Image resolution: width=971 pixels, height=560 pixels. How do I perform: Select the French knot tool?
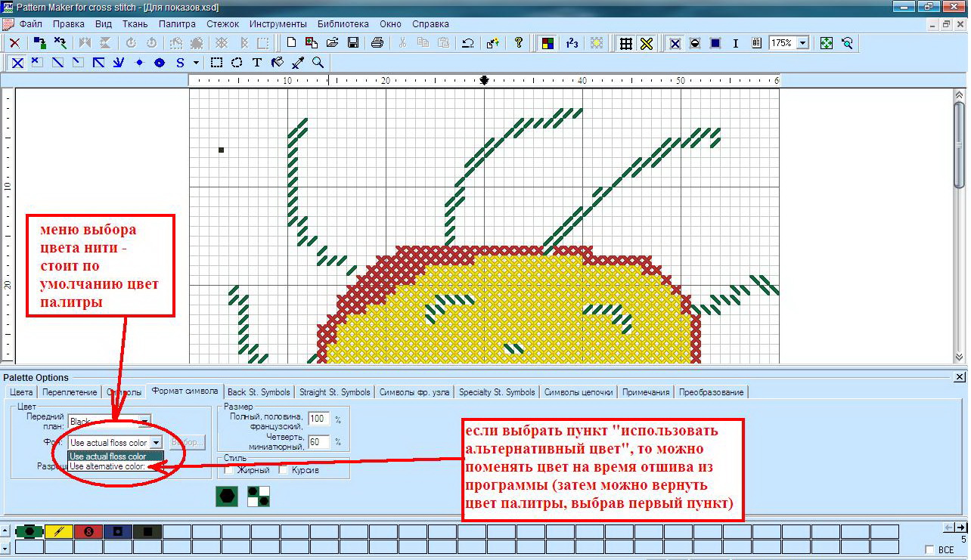click(x=139, y=63)
